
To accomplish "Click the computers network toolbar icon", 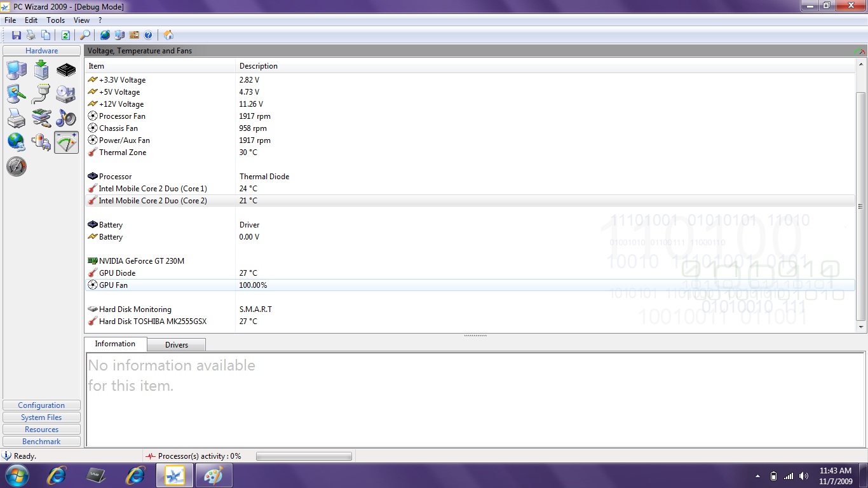I will (119, 35).
